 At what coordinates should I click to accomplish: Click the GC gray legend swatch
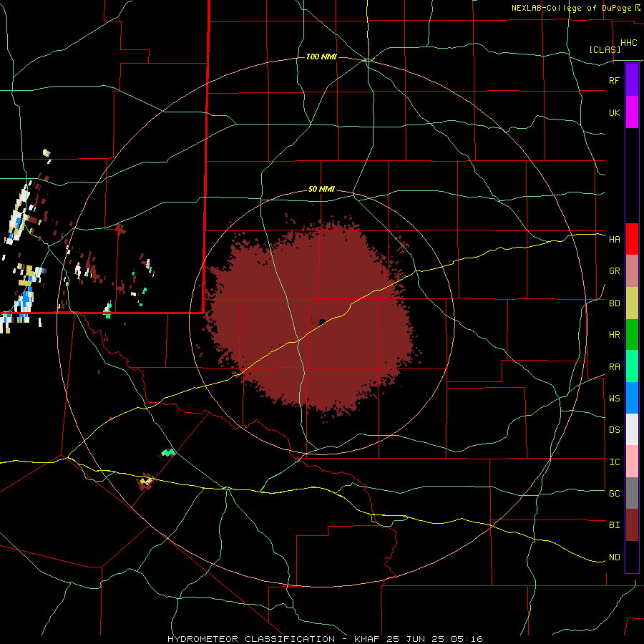click(632, 493)
